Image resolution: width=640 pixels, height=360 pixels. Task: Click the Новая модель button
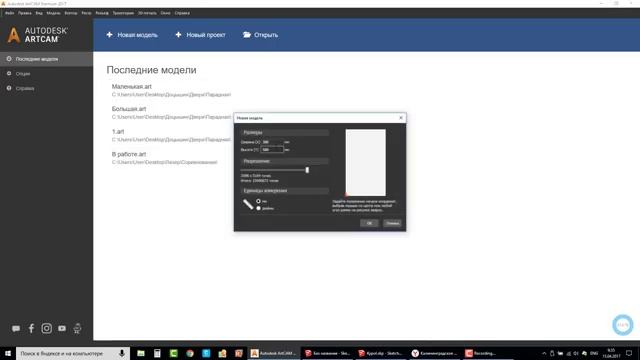(132, 35)
